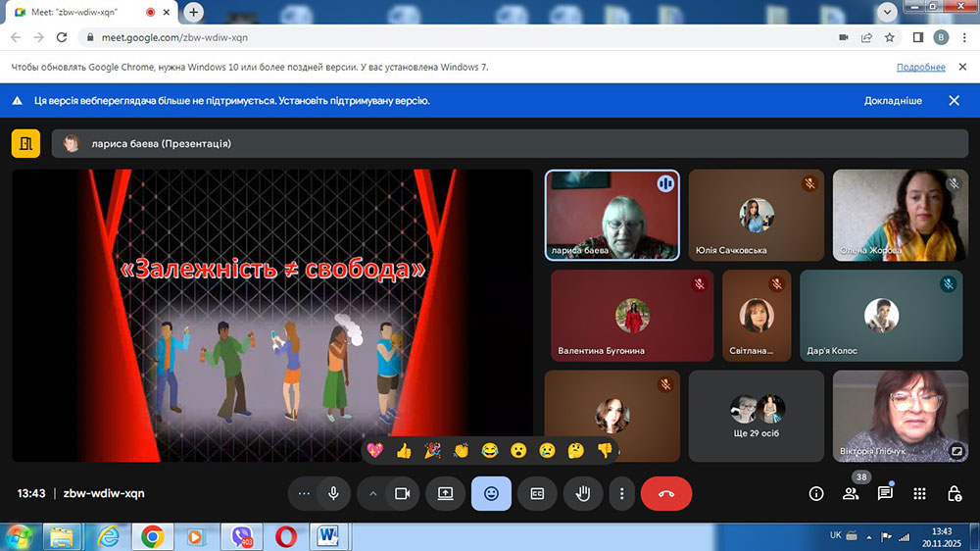Expand video settings chevron arrow
The image size is (980, 551).
[372, 493]
